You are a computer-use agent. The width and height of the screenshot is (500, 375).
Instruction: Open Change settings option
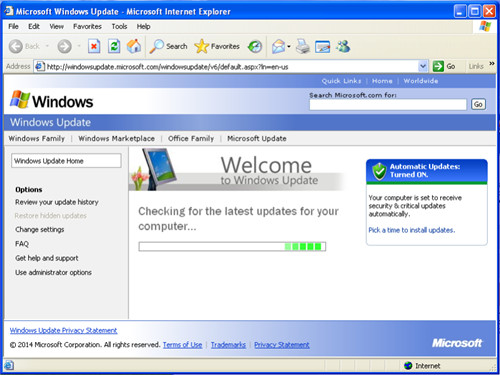click(x=40, y=229)
